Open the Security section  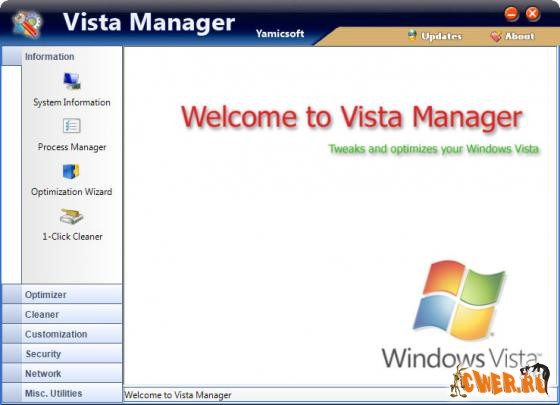tap(62, 354)
